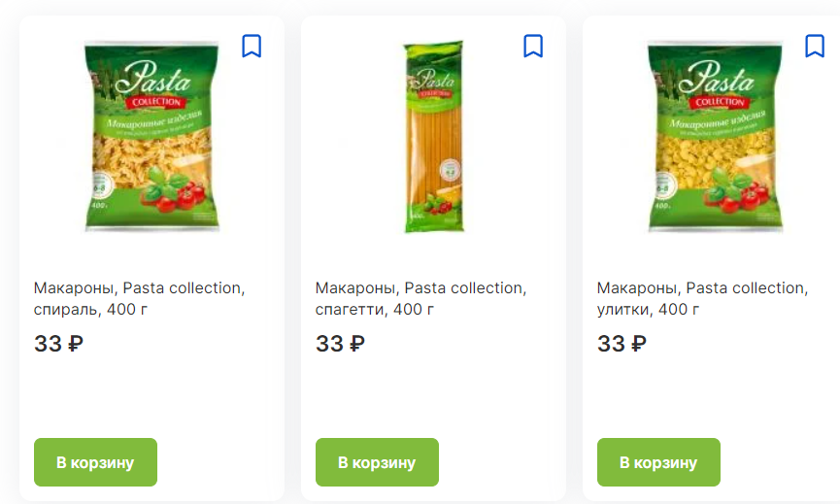840x504 pixels.
Task: Click Pasta Collection logo on snail pack
Action: pos(717,84)
